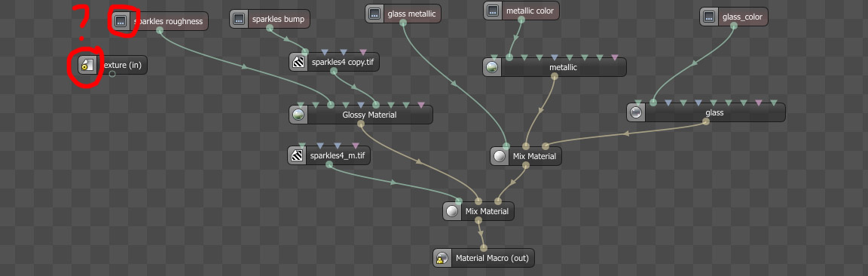
Task: Click the Material Macro (out) icon
Action: tap(442, 258)
